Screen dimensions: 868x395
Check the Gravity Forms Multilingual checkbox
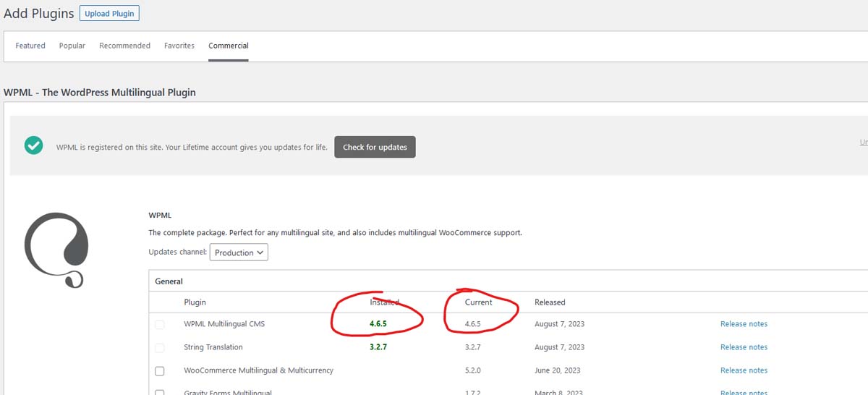160,392
